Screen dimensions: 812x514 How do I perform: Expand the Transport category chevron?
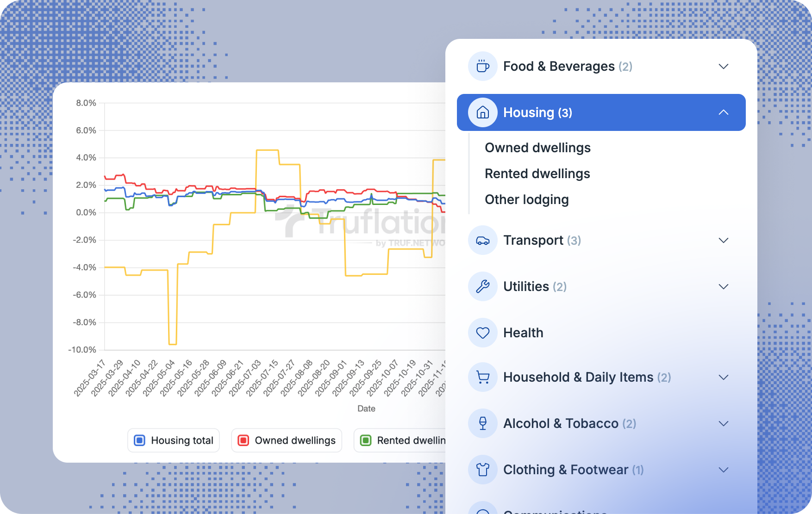pyautogui.click(x=724, y=240)
